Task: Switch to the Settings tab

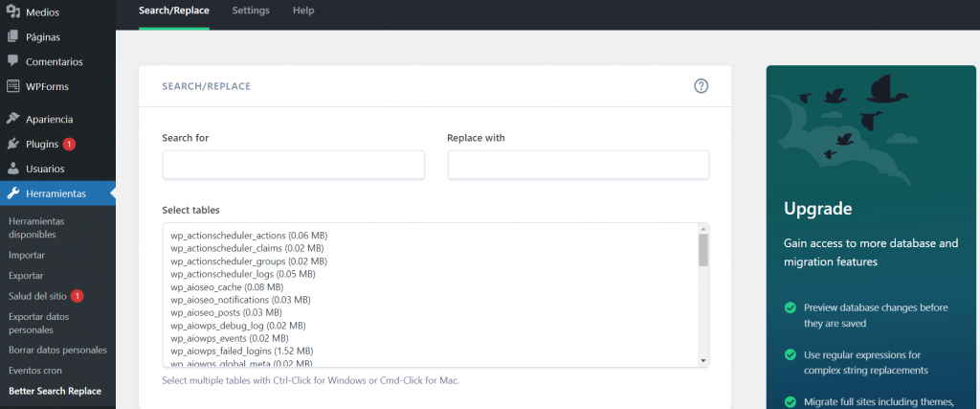Action: pos(251,11)
